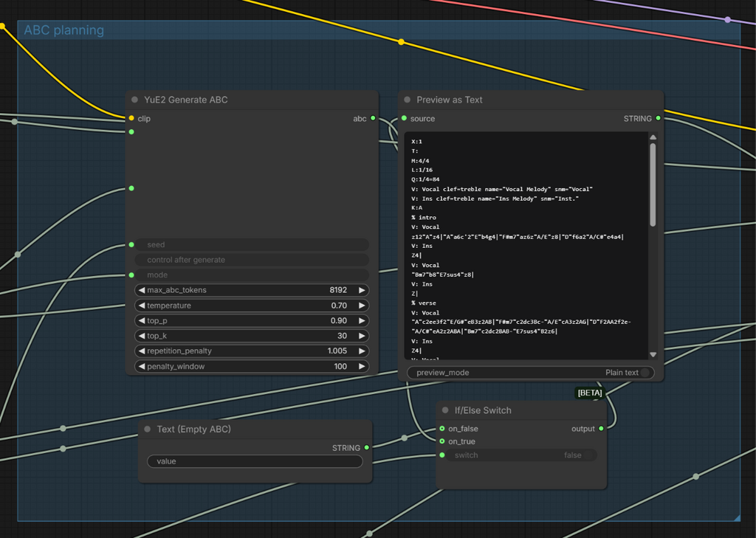Click the '% verse' line in preview
The image size is (756, 538).
coord(424,303)
